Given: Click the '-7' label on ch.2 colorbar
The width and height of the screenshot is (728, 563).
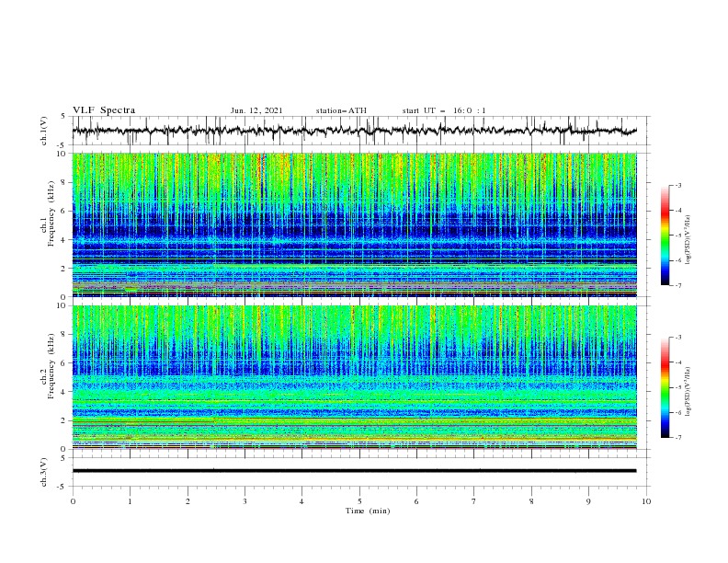Looking at the screenshot, I should point(677,438).
